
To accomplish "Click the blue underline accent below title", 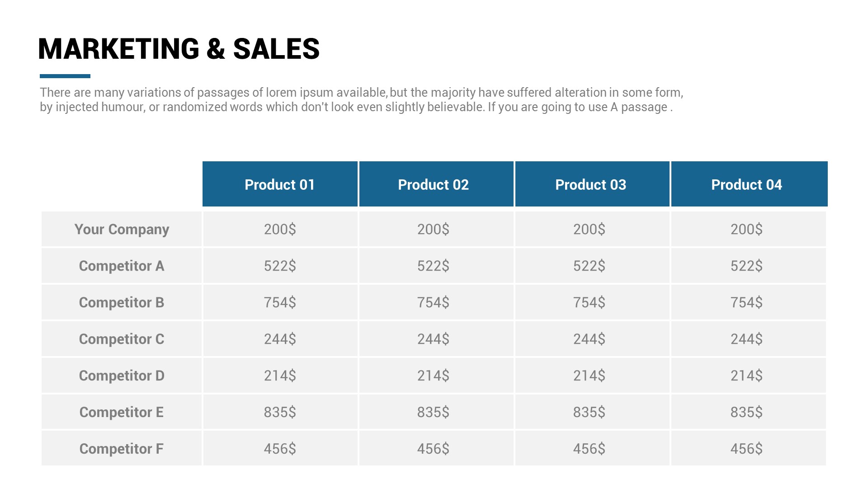I will (65, 76).
